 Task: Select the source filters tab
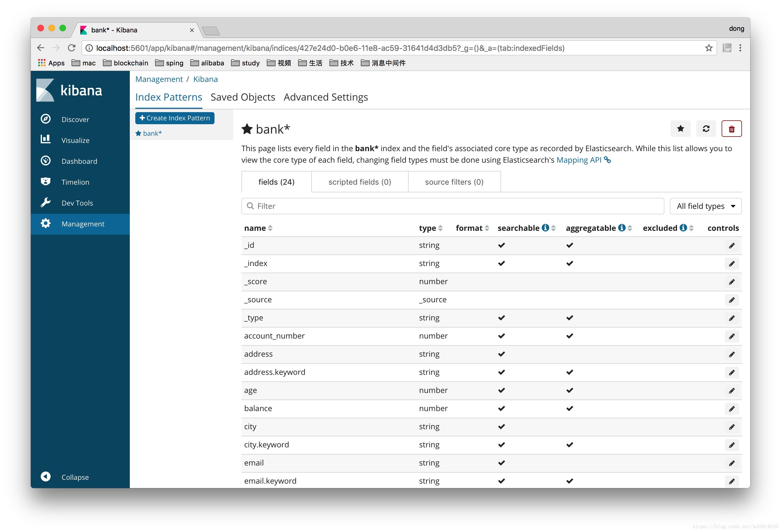(454, 181)
